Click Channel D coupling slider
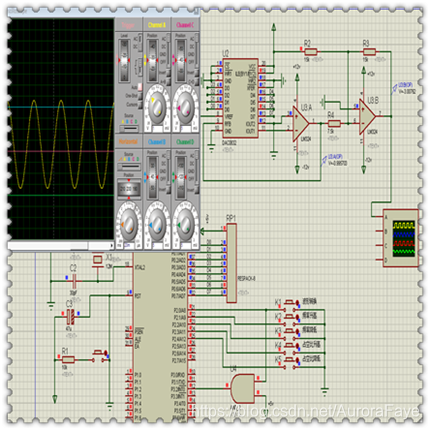430x430 pixels. pos(197,168)
